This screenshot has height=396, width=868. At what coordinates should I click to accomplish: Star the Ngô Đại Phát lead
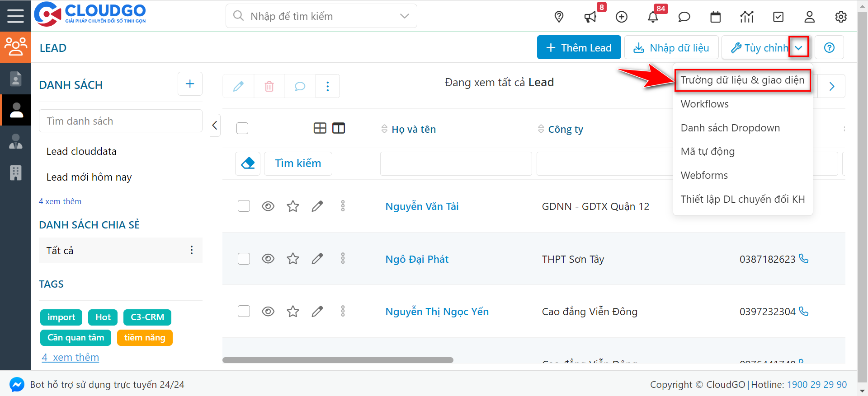293,259
